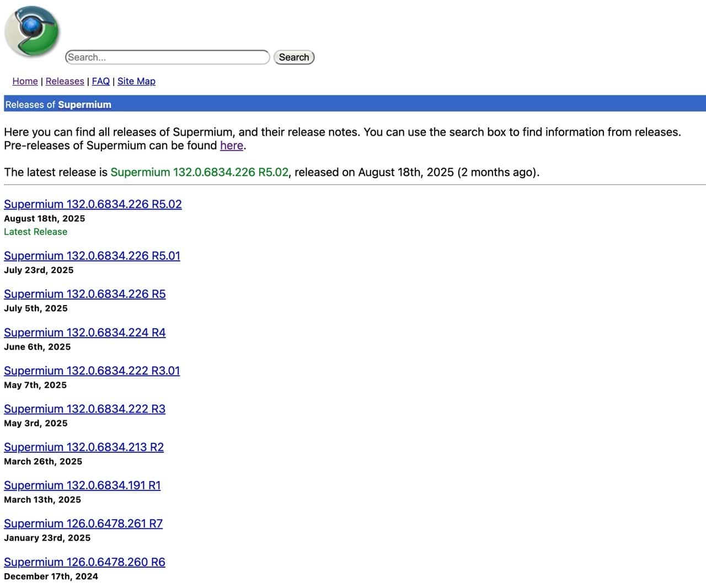Click the Supermium logo icon

click(32, 32)
